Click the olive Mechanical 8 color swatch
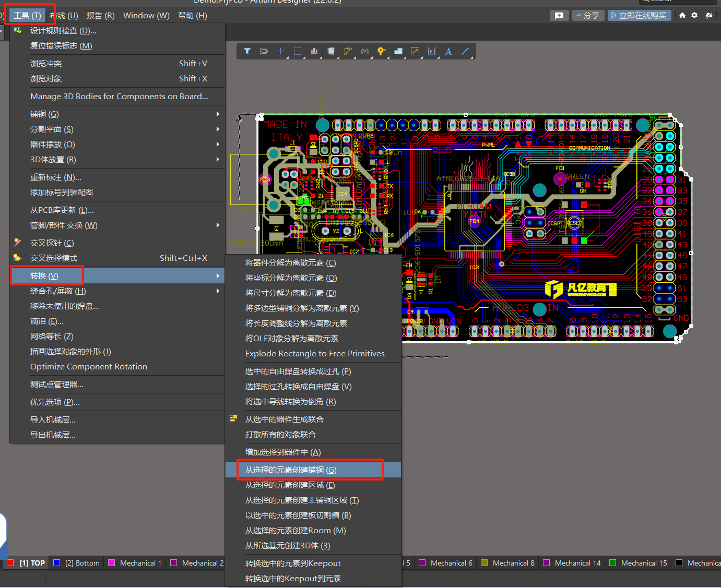 pos(484,563)
